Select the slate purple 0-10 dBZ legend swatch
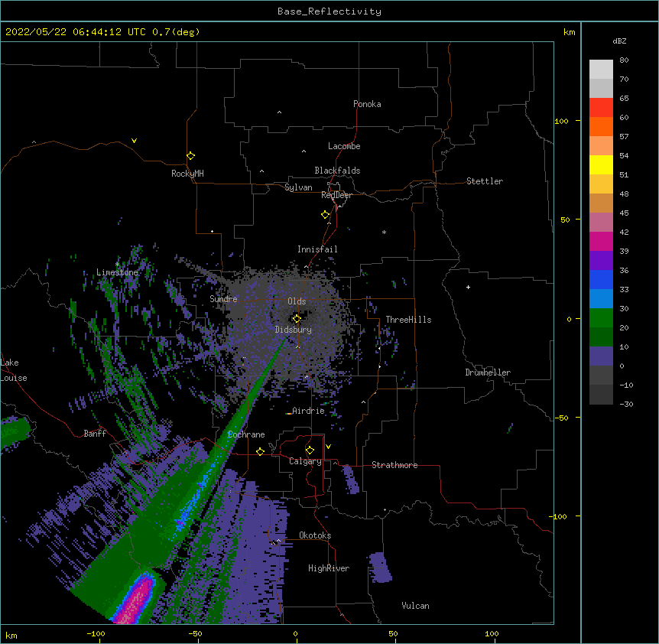Screen dimensions: 659x644 click(x=601, y=356)
